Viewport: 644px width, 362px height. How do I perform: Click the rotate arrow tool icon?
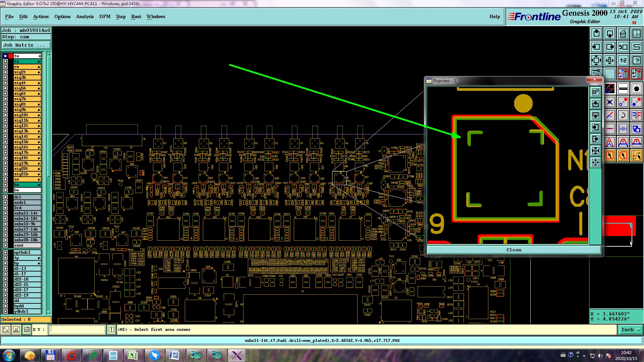pyautogui.click(x=623, y=116)
